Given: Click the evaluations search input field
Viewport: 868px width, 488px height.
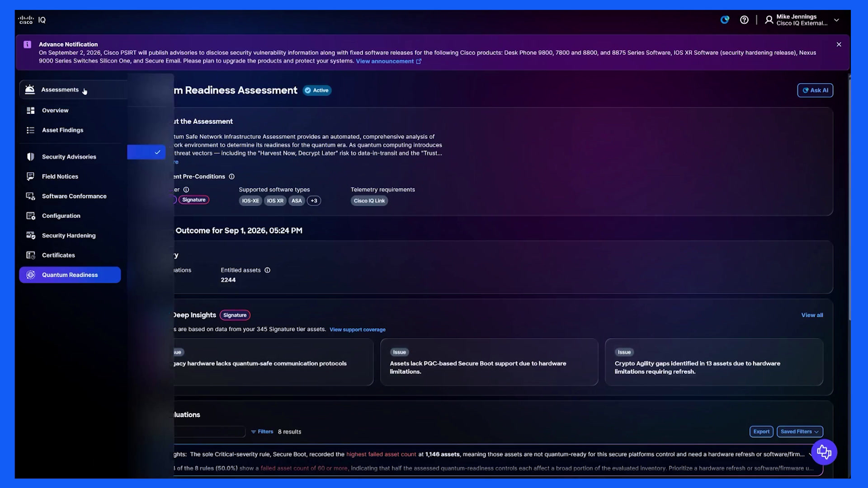Looking at the screenshot, I should (x=209, y=432).
